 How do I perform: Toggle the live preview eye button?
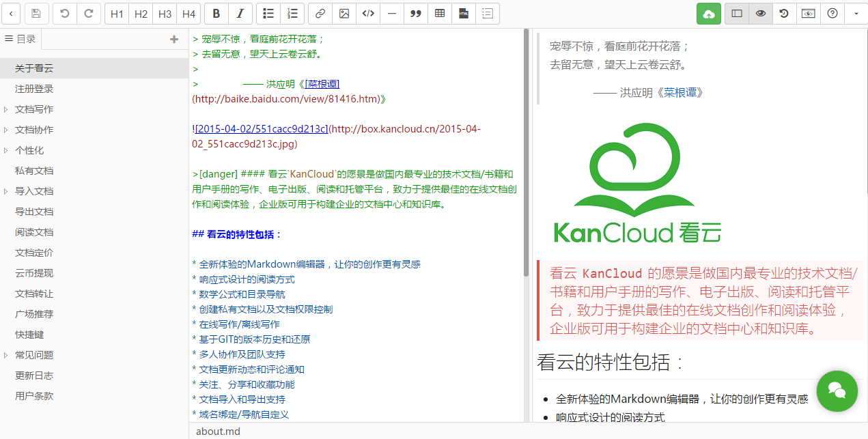click(761, 14)
